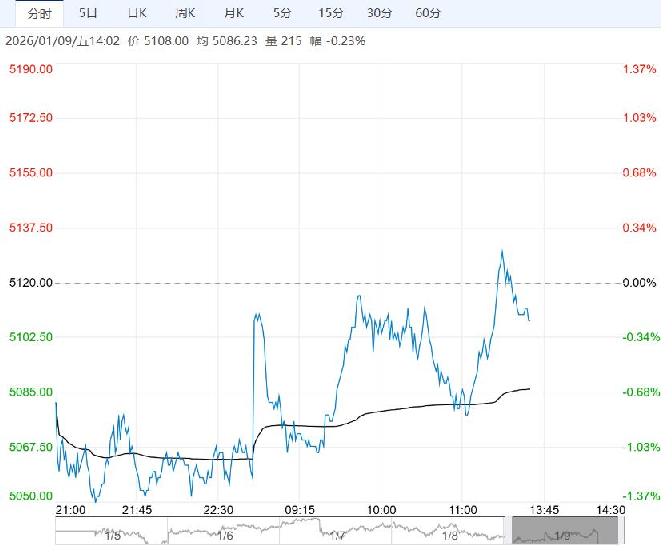The height and width of the screenshot is (547, 661).
Task: Choose the 30分 interval tab
Action: tap(379, 13)
